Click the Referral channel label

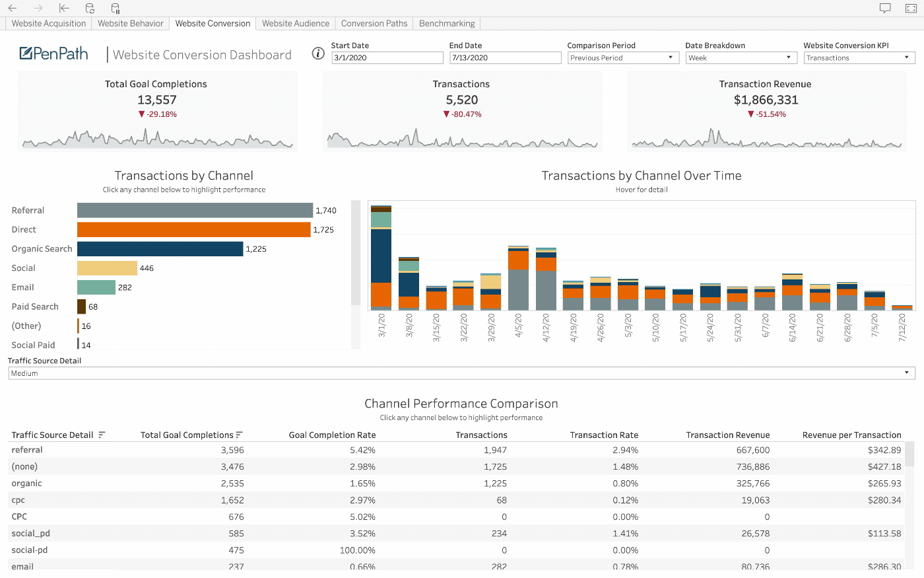[x=28, y=210]
